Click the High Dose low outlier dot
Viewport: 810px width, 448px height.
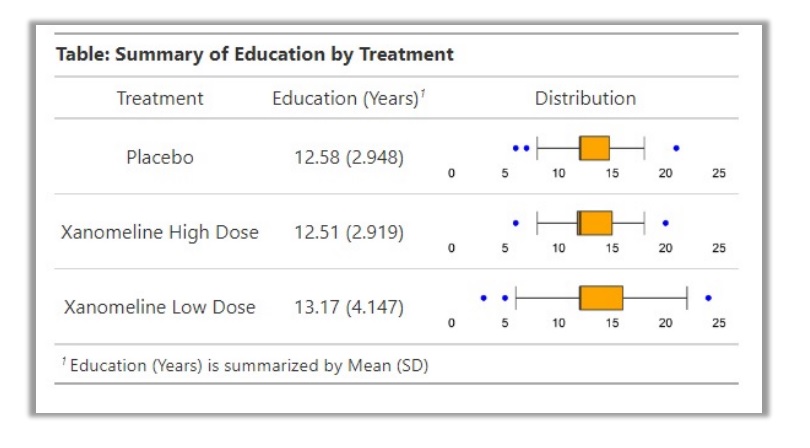516,223
